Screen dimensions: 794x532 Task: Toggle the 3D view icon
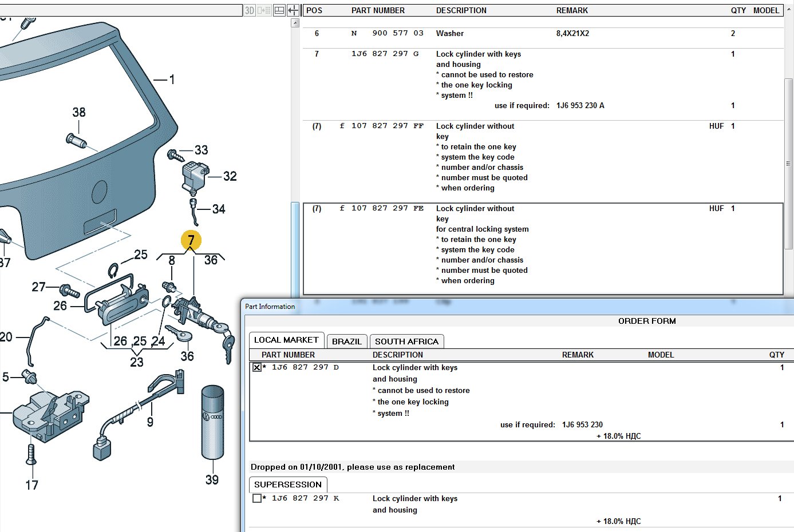click(x=250, y=10)
